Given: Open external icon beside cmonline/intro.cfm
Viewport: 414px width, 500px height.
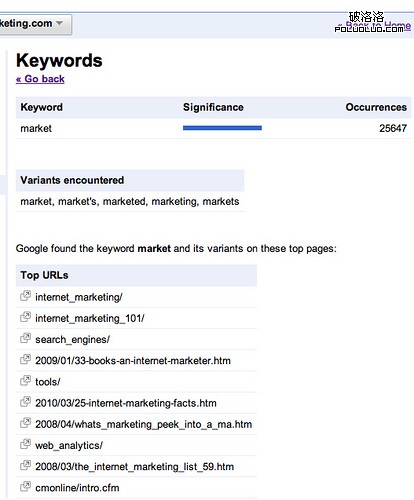Looking at the screenshot, I should click(25, 487).
